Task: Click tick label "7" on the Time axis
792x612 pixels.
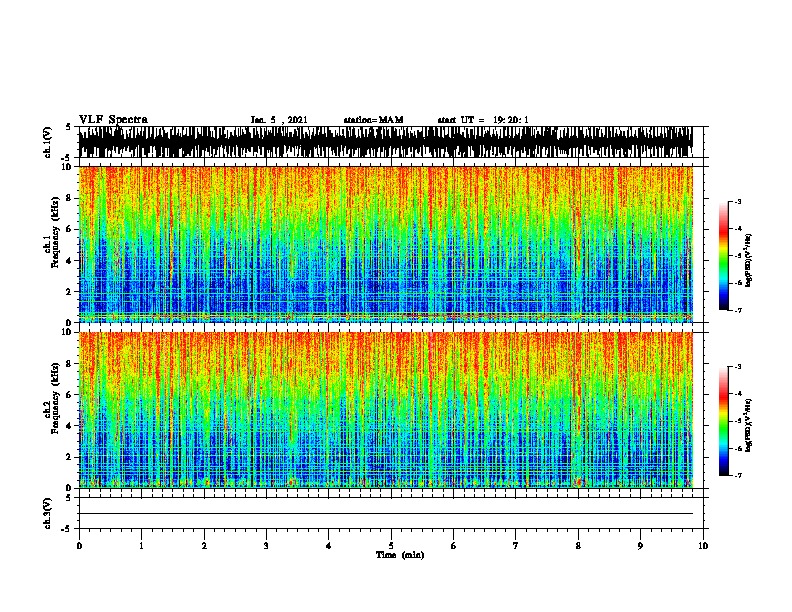Action: [x=516, y=546]
